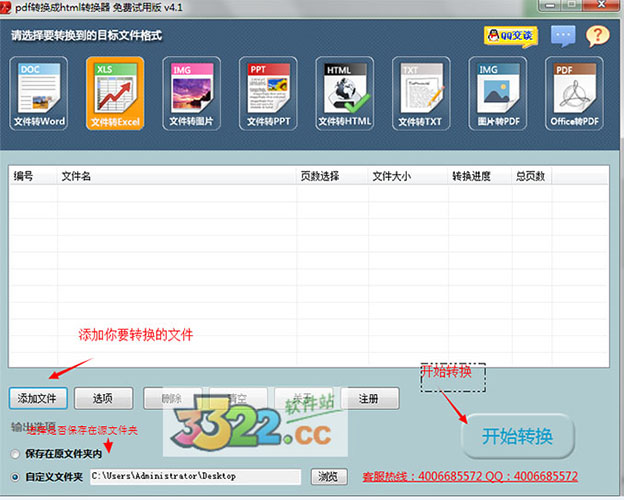
Task: Open the 客服热线 support hotline link
Action: (470, 477)
